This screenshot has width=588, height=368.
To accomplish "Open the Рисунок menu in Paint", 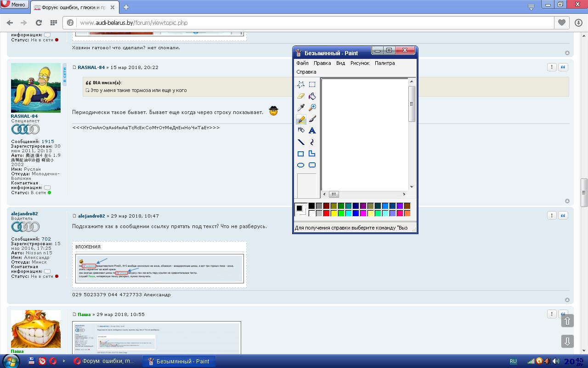I will point(360,63).
